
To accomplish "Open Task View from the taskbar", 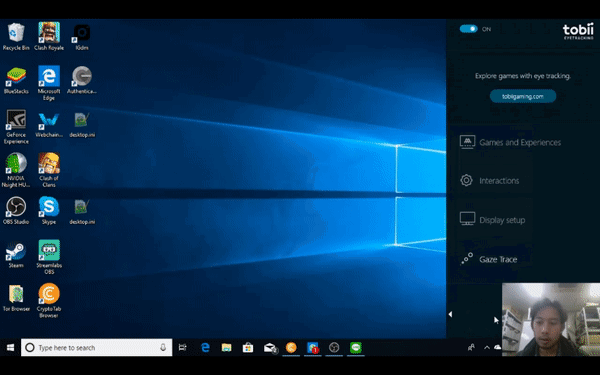I will click(183, 347).
